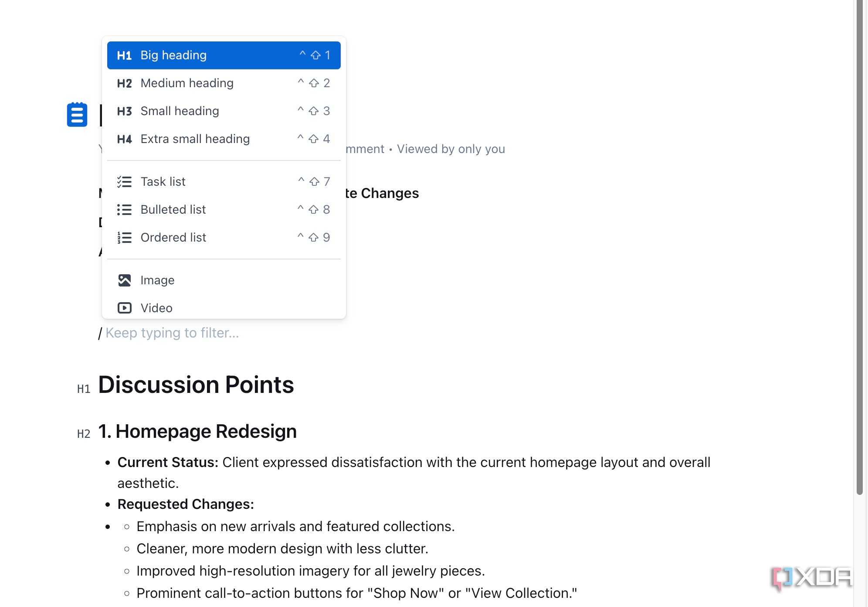Open the blue notepad document icon
This screenshot has width=868, height=607.
point(77,114)
